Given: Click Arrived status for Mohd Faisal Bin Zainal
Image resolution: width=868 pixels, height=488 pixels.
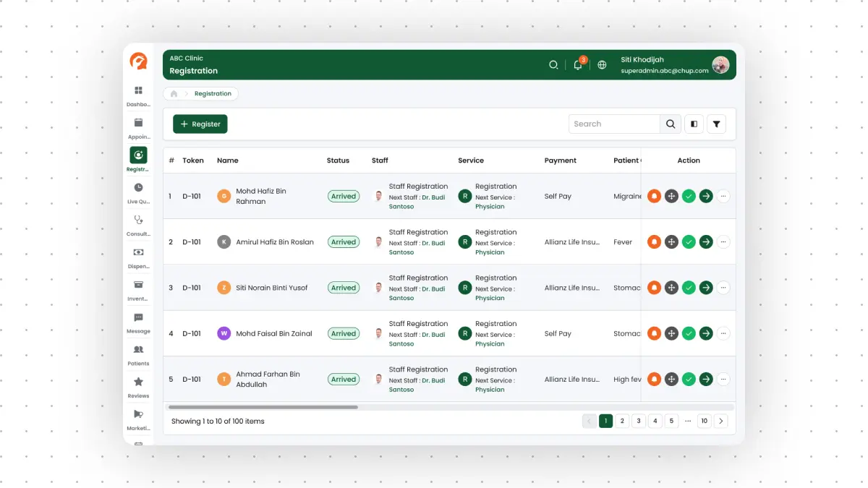Looking at the screenshot, I should tap(344, 333).
